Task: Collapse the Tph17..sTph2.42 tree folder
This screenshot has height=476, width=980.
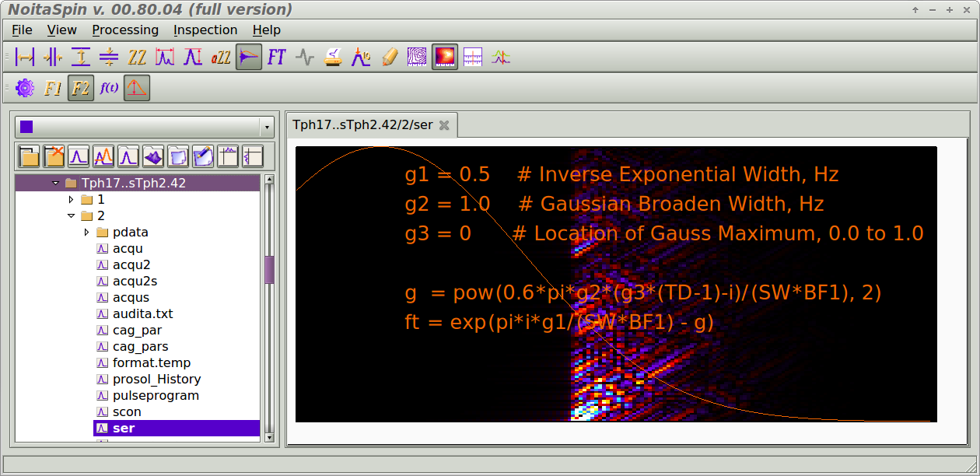Action: 55,184
